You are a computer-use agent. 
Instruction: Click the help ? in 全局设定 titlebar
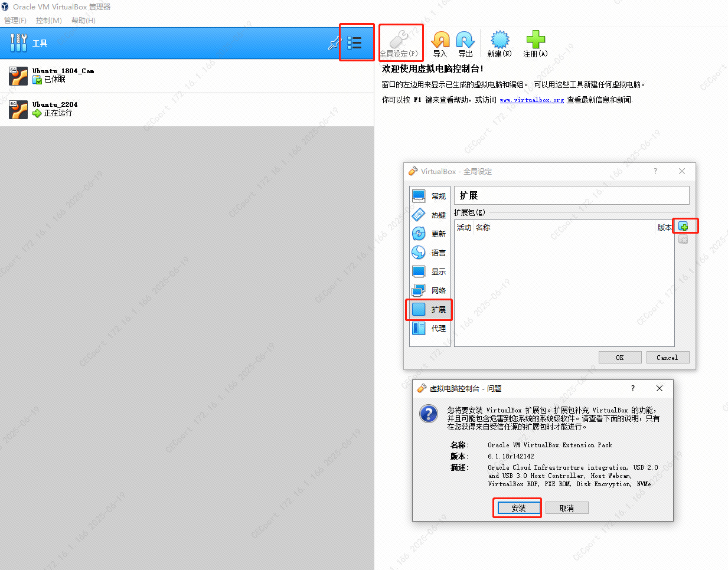(x=655, y=171)
